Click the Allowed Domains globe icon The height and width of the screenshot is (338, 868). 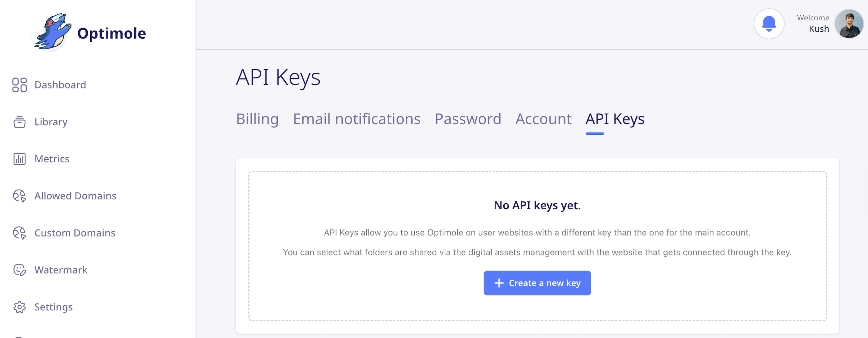click(x=20, y=196)
